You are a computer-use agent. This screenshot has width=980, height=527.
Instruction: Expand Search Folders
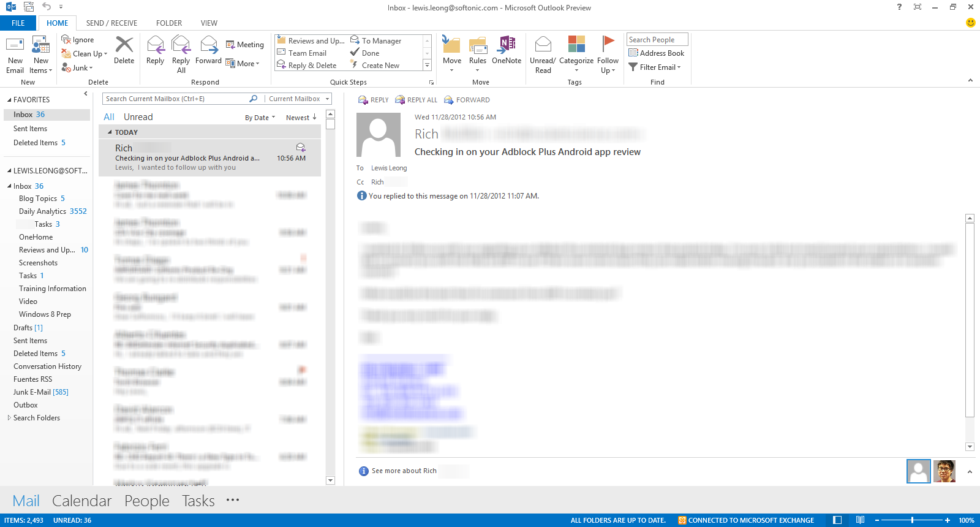[9, 418]
